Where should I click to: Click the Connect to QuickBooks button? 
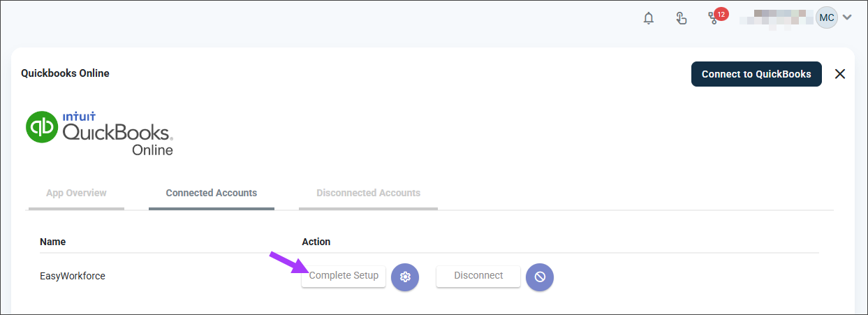pos(756,74)
